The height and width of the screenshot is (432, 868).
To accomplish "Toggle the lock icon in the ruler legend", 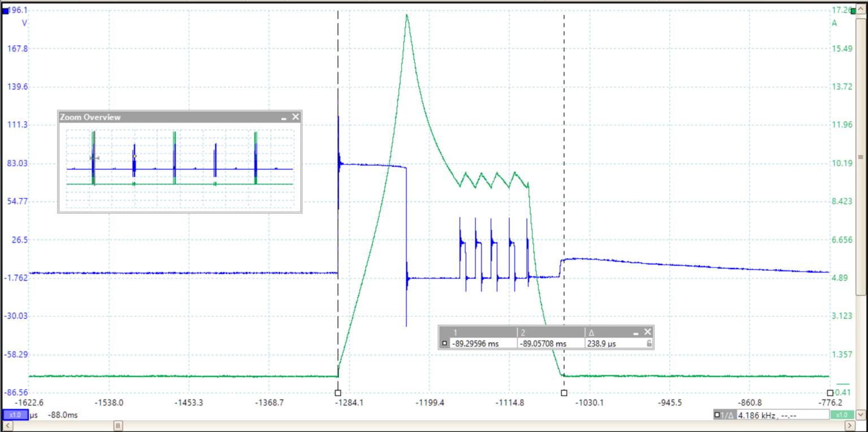I will pos(648,343).
